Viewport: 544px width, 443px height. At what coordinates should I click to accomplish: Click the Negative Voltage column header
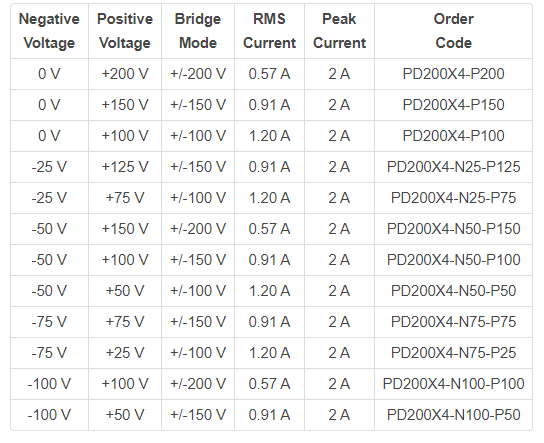pos(49,31)
